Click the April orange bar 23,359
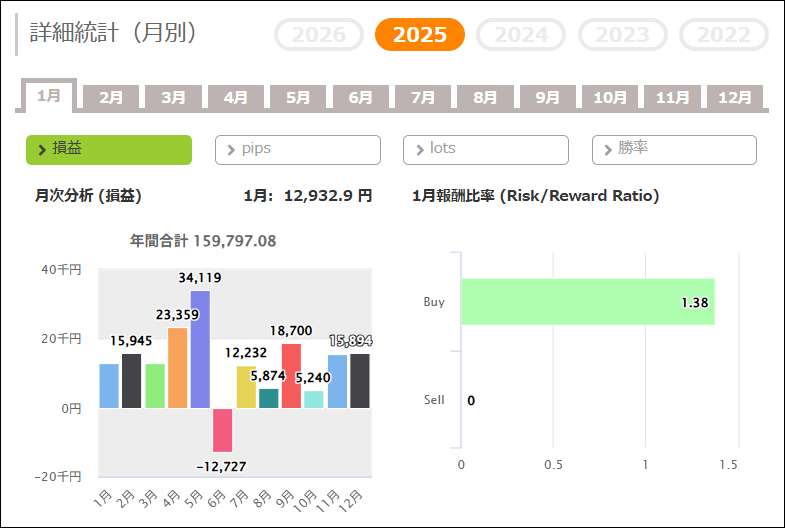785x528 pixels. [177, 367]
